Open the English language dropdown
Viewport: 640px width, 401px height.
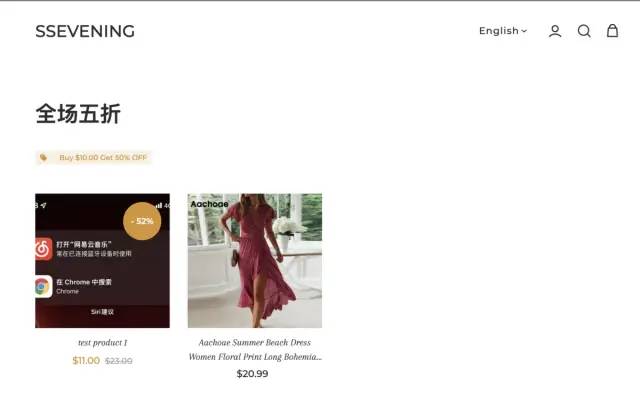(503, 31)
